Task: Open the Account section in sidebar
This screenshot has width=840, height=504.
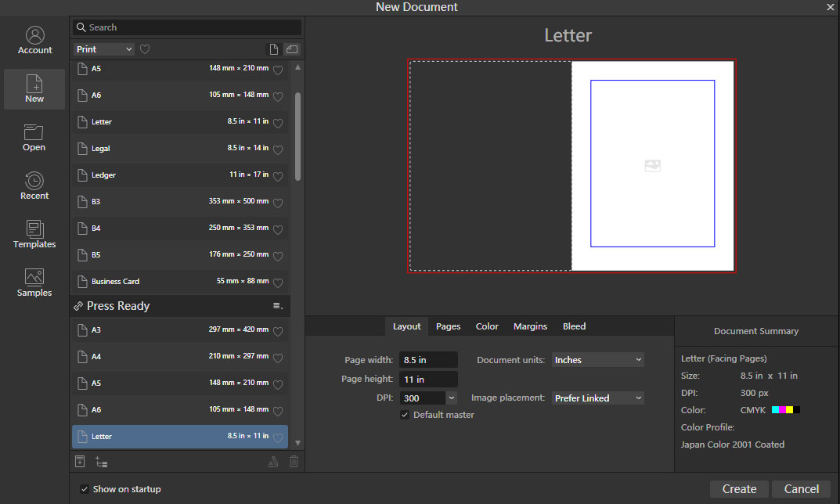Action: click(x=34, y=41)
